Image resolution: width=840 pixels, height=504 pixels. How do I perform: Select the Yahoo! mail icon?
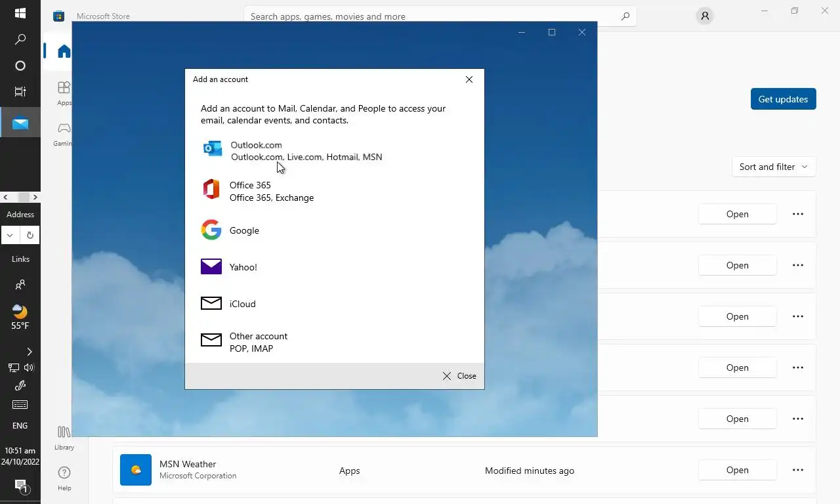point(211,266)
